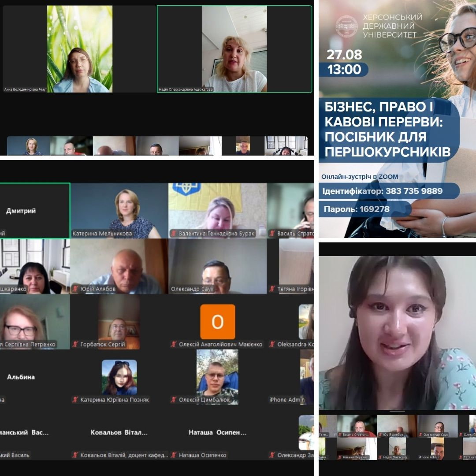Click muted mic icon beside Oleksandra Ko
The image size is (476, 476).
(272, 344)
